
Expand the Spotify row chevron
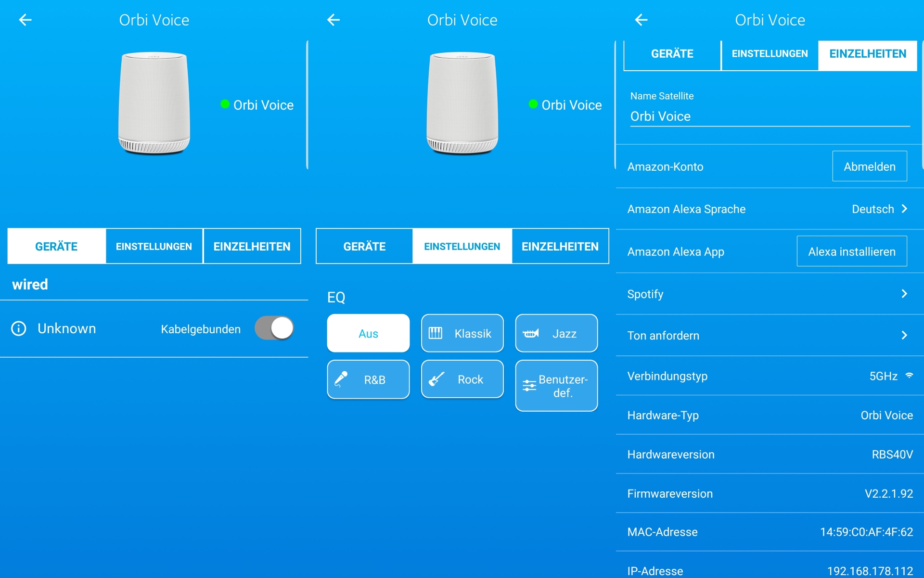[x=904, y=293]
